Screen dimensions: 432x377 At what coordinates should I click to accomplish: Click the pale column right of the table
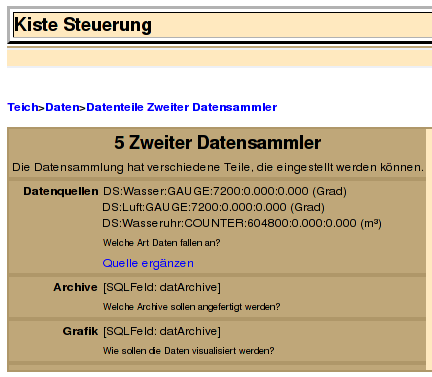(429, 249)
